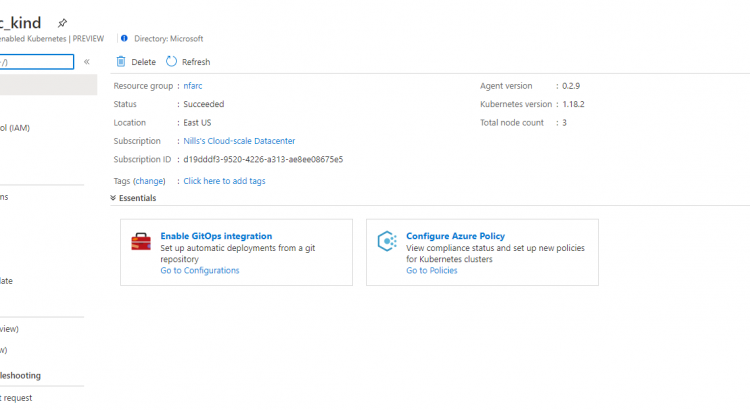Click Kubernetes version 1.18.2 value
750x410 pixels.
pos(574,104)
